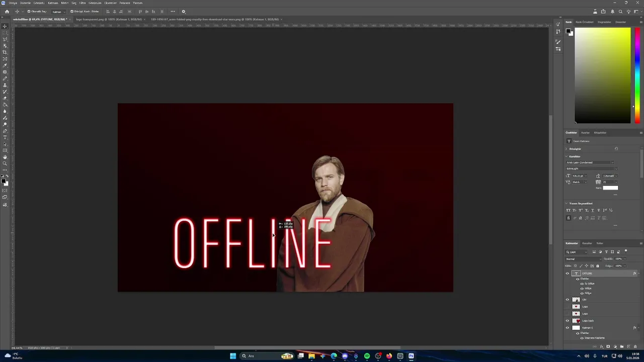Toggle the layer filter on/off switch
644x362 pixels.
626,251
